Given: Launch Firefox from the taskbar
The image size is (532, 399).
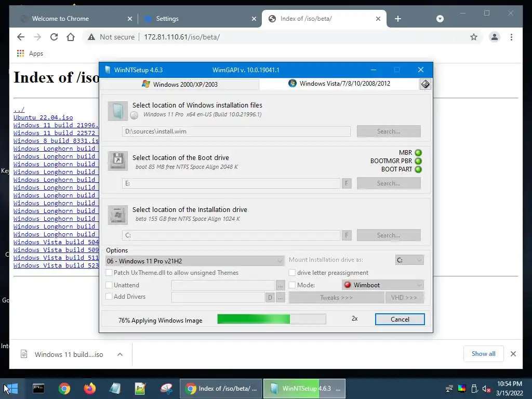Looking at the screenshot, I should pyautogui.click(x=89, y=389).
